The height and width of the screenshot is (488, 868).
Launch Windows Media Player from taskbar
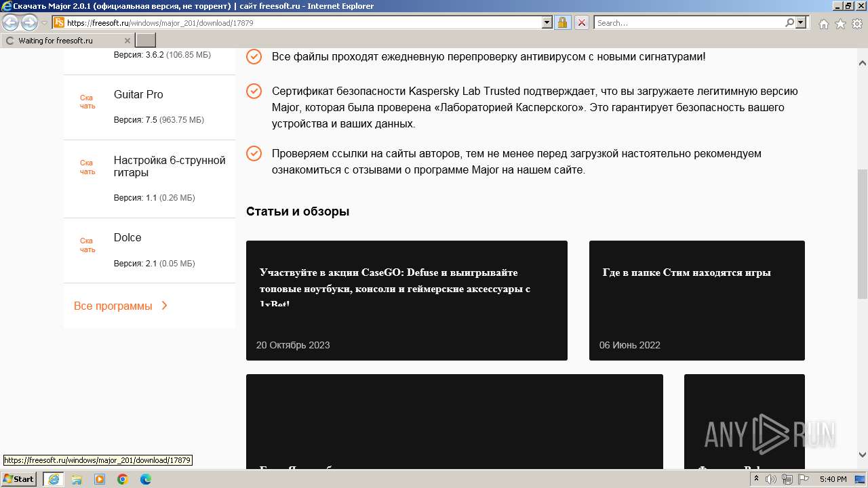[100, 479]
